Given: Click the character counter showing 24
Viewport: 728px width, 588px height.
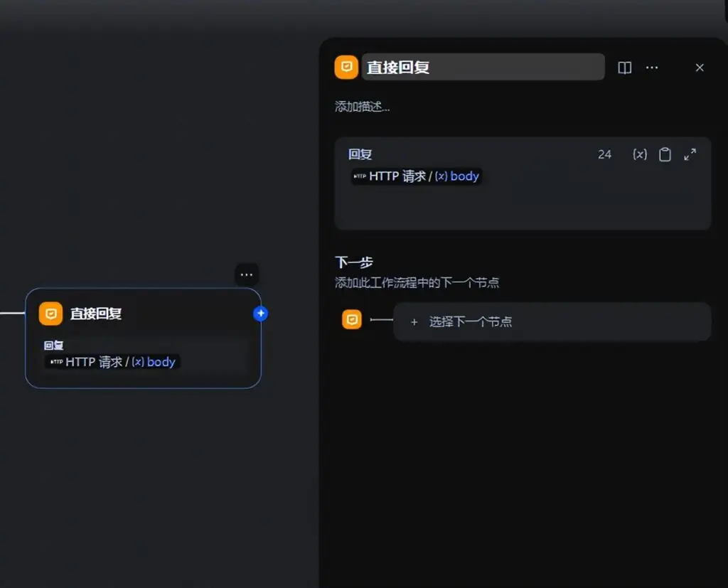Looking at the screenshot, I should pyautogui.click(x=605, y=154).
